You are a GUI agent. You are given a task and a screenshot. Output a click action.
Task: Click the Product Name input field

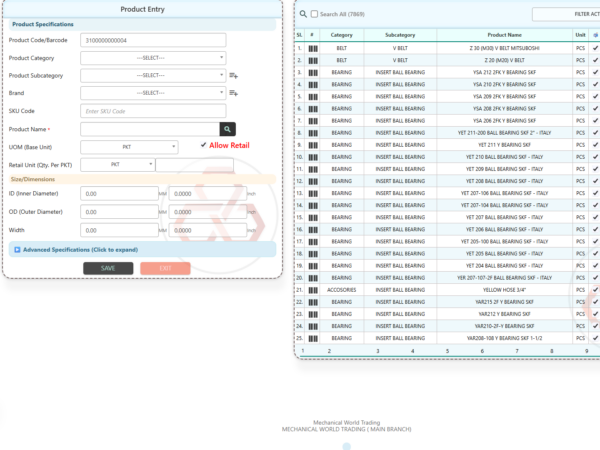150,129
